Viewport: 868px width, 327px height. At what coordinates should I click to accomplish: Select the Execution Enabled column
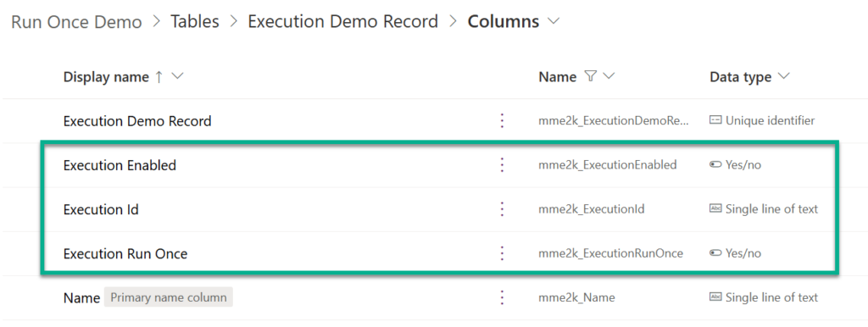pos(120,165)
